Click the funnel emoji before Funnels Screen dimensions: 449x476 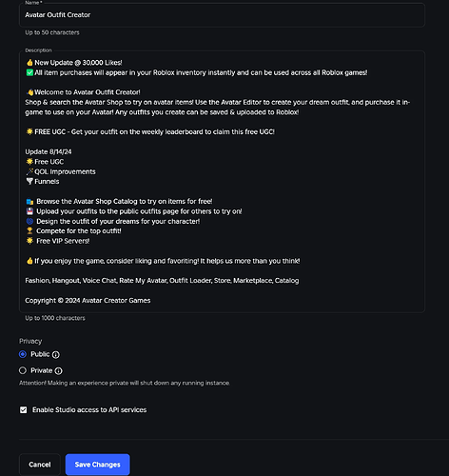click(29, 182)
